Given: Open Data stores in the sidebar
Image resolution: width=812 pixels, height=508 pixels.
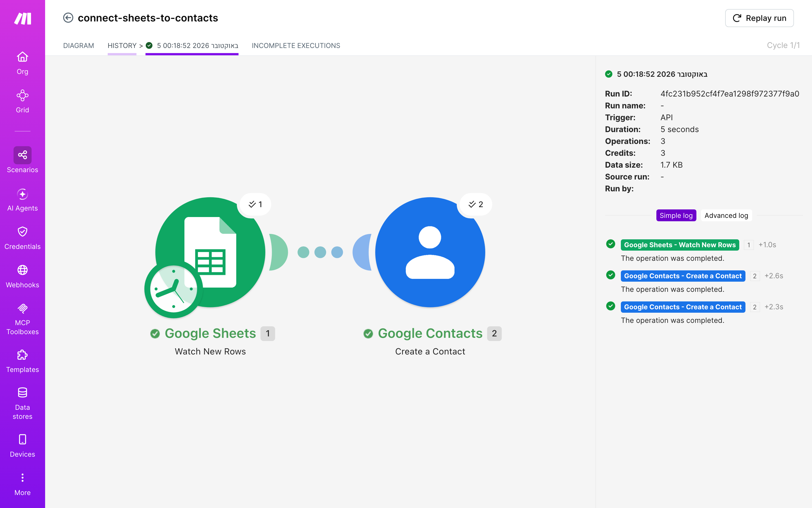Looking at the screenshot, I should coord(23,403).
